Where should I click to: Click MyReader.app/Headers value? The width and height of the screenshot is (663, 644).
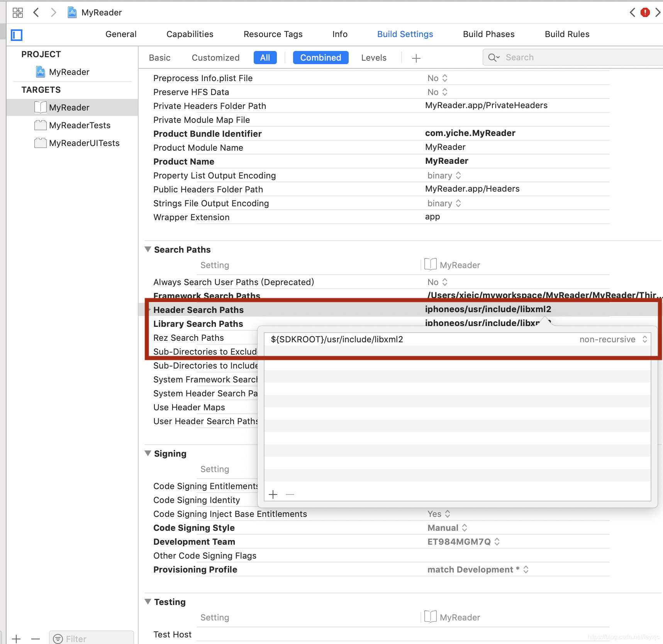click(472, 189)
